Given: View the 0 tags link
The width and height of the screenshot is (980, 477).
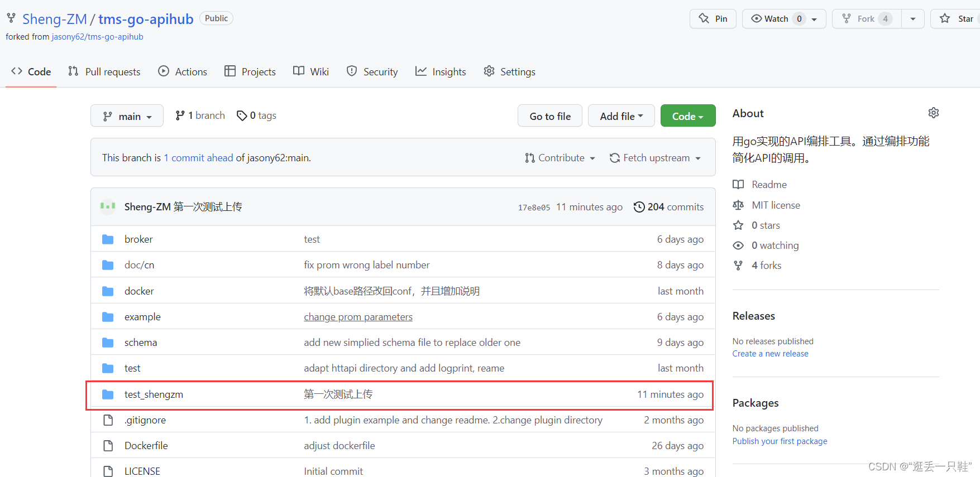Looking at the screenshot, I should pyautogui.click(x=257, y=115).
